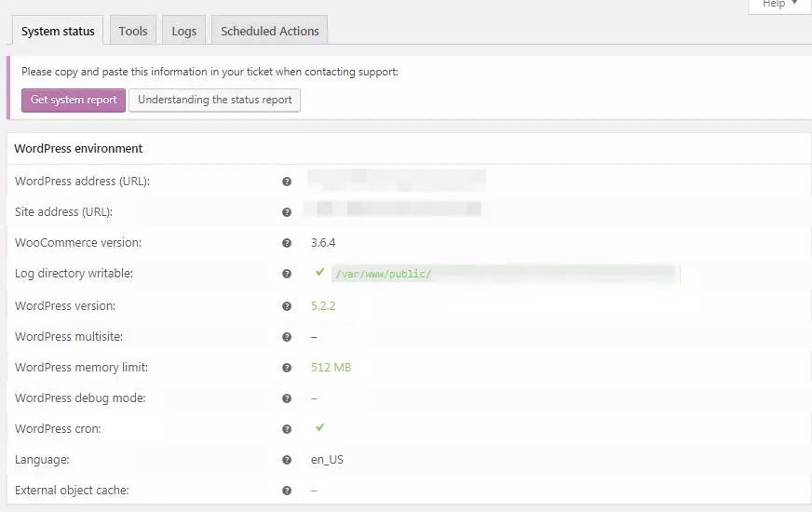The height and width of the screenshot is (512, 812).
Task: Click help icon beside Log directory writable
Action: 287,274
